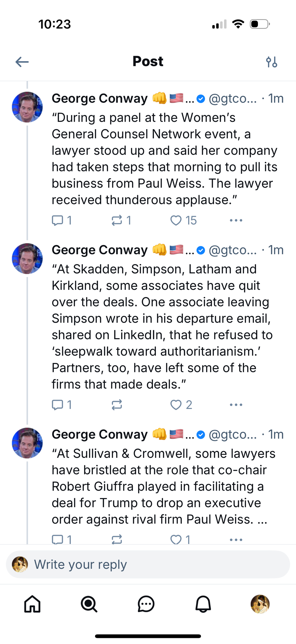Like the Sullivan & Cromwell post
296x644 pixels.
[x=176, y=539]
